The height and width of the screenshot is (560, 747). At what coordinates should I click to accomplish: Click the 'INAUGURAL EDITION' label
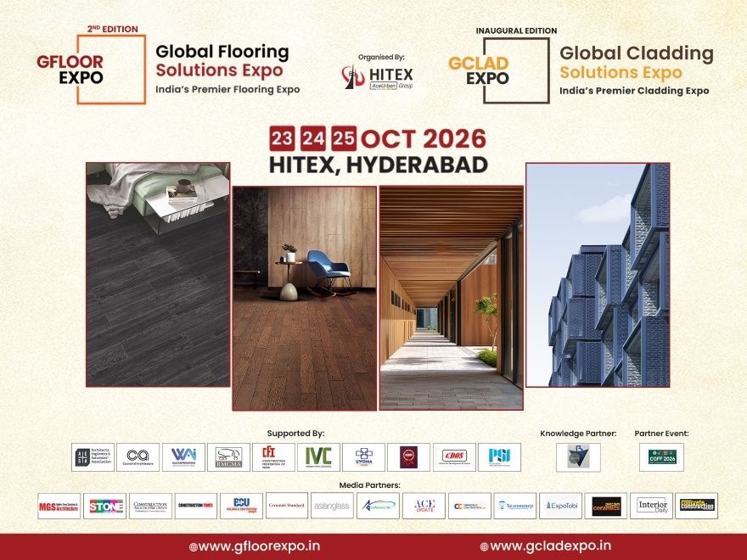(516, 31)
